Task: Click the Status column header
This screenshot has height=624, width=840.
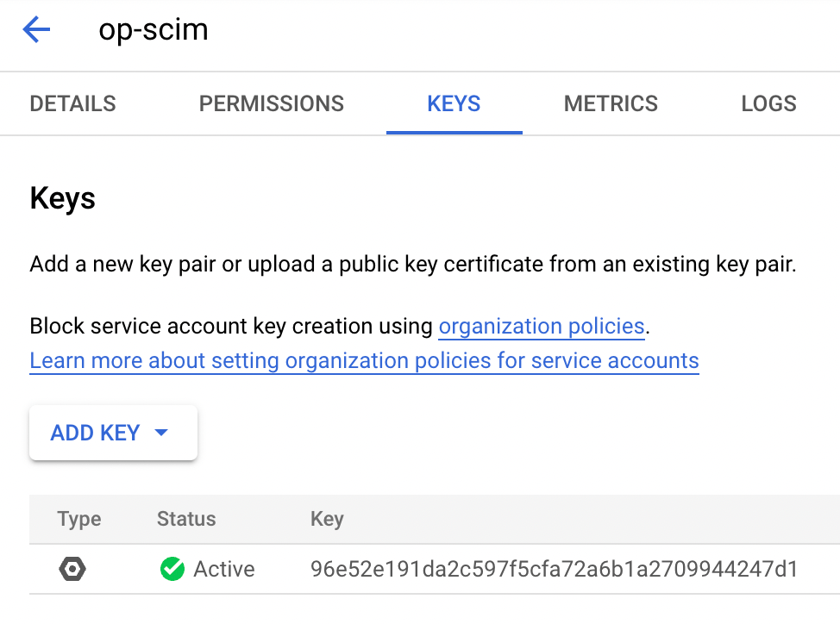Action: (x=185, y=519)
